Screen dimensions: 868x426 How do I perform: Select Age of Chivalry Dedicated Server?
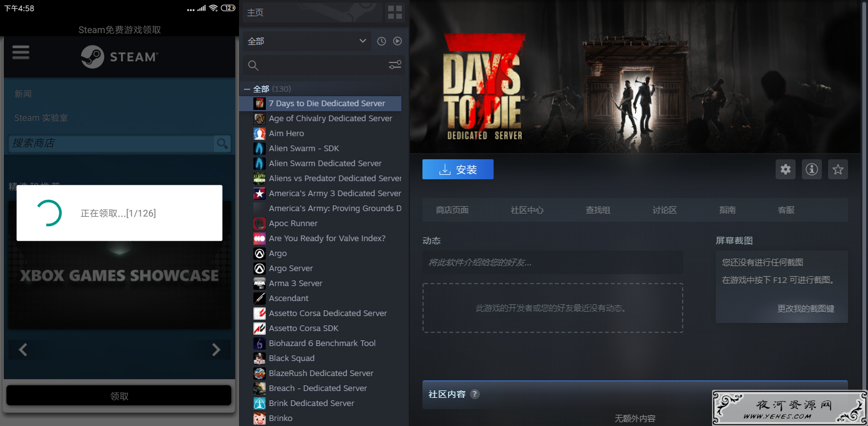point(331,119)
